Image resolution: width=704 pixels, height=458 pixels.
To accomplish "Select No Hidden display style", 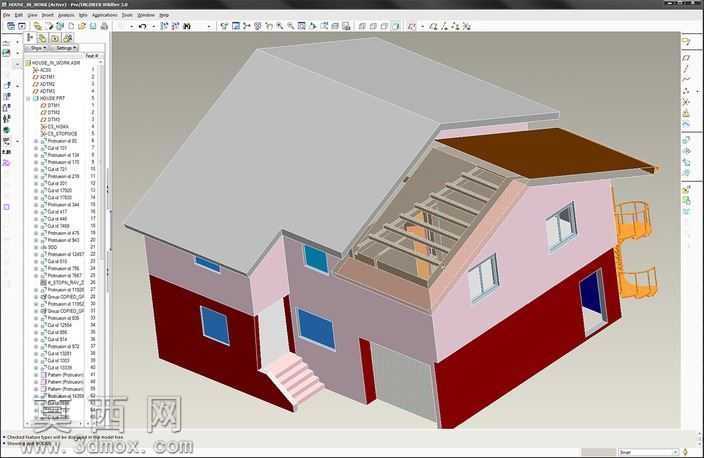I will pyautogui.click(x=384, y=26).
